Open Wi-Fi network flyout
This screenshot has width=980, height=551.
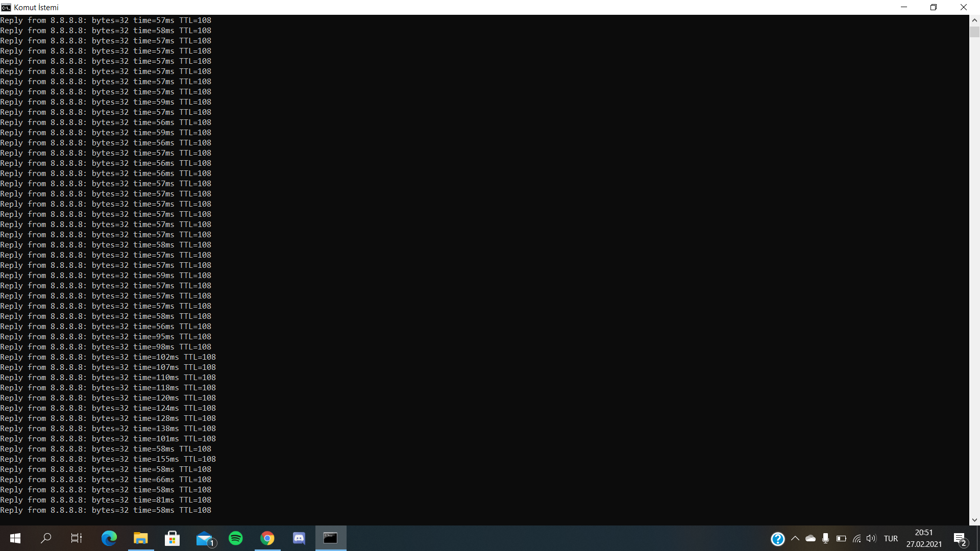click(x=856, y=538)
